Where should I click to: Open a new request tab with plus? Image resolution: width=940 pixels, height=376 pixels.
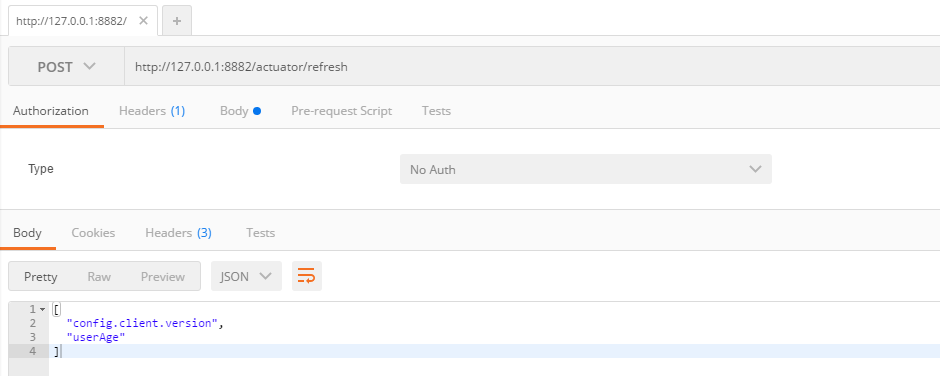177,21
